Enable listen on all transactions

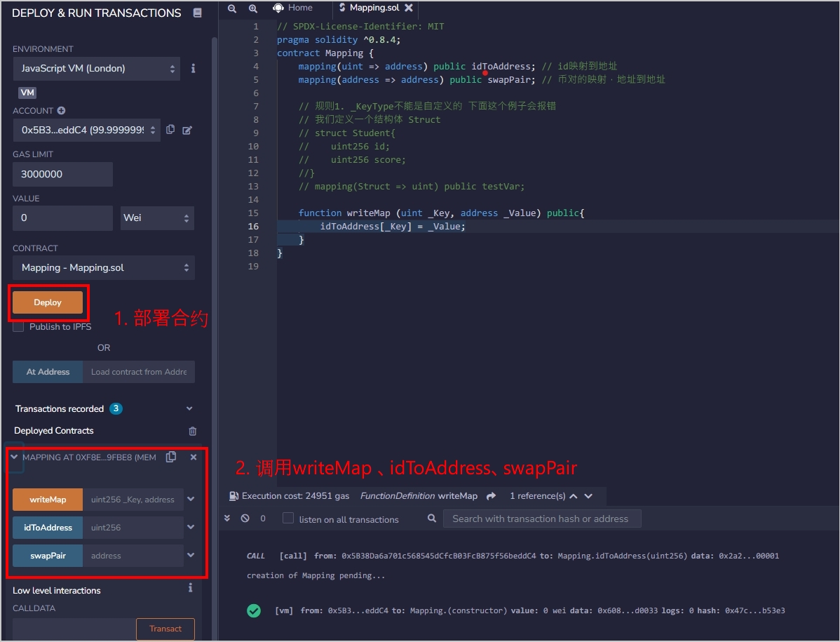click(x=287, y=518)
